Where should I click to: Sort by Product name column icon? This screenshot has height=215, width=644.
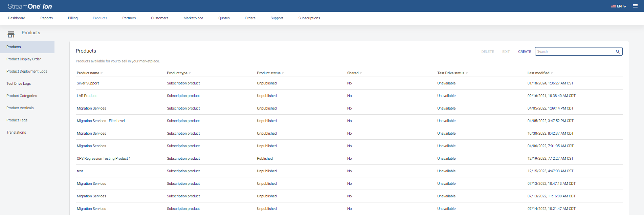(102, 73)
